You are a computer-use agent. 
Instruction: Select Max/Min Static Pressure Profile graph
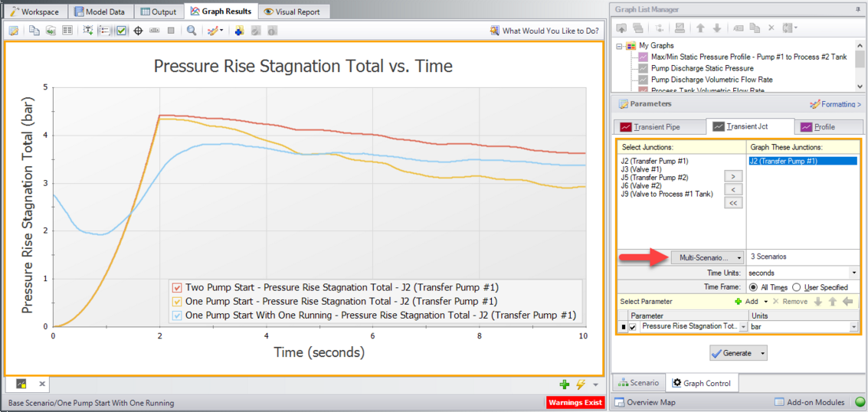click(748, 57)
